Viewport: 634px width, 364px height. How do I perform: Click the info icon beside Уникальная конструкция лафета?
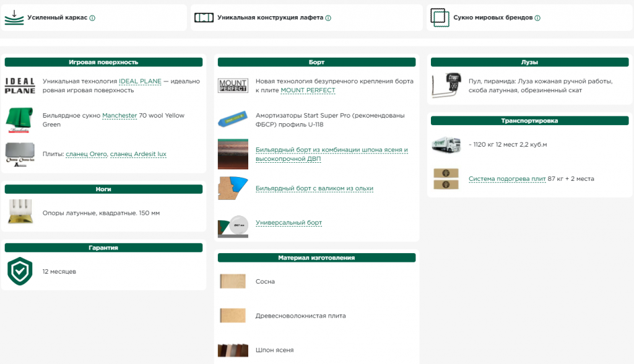328,18
